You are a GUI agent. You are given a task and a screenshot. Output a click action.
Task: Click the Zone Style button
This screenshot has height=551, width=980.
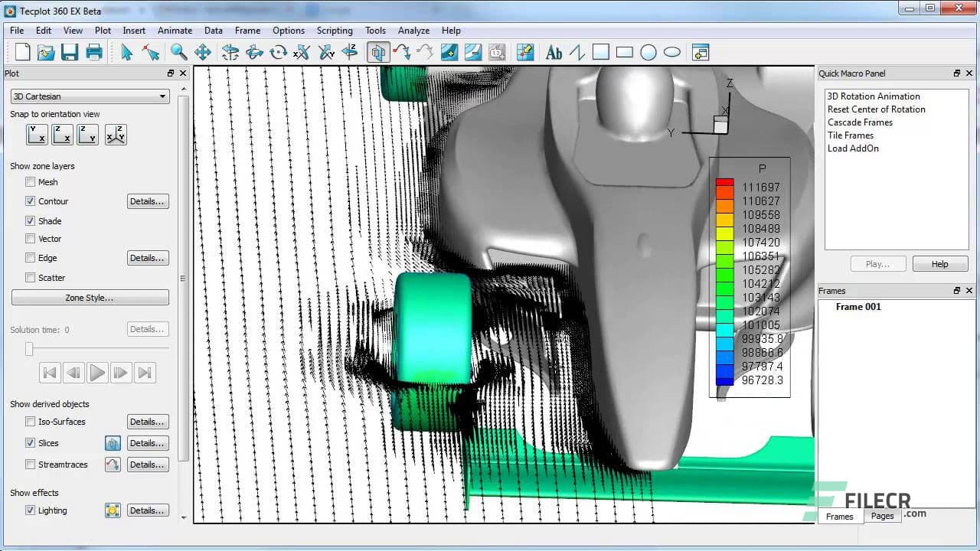pyautogui.click(x=90, y=297)
